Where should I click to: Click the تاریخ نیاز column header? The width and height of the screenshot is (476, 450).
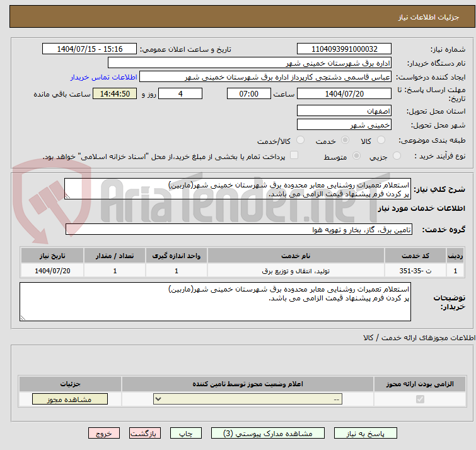52,256
